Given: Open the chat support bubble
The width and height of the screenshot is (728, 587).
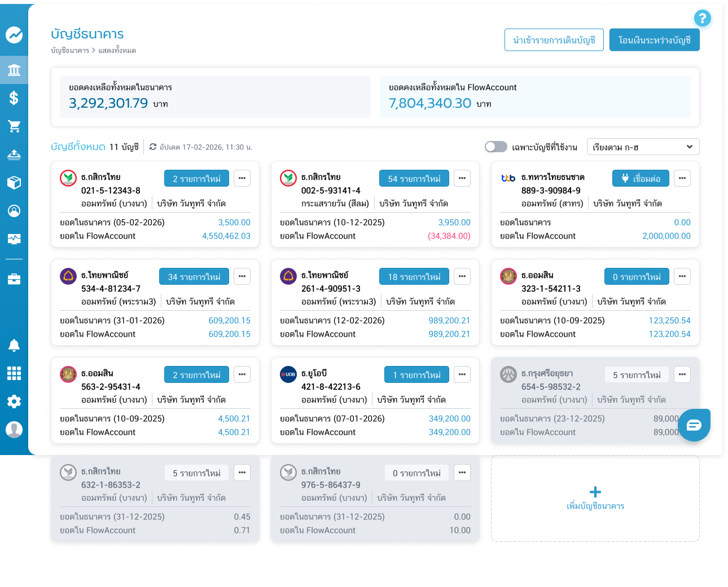Looking at the screenshot, I should pos(694,425).
